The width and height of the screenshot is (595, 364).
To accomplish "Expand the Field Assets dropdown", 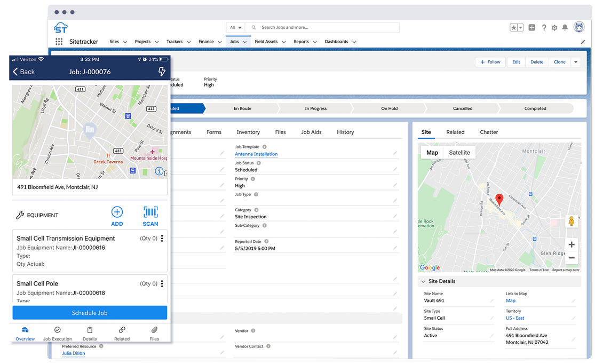I will [283, 42].
